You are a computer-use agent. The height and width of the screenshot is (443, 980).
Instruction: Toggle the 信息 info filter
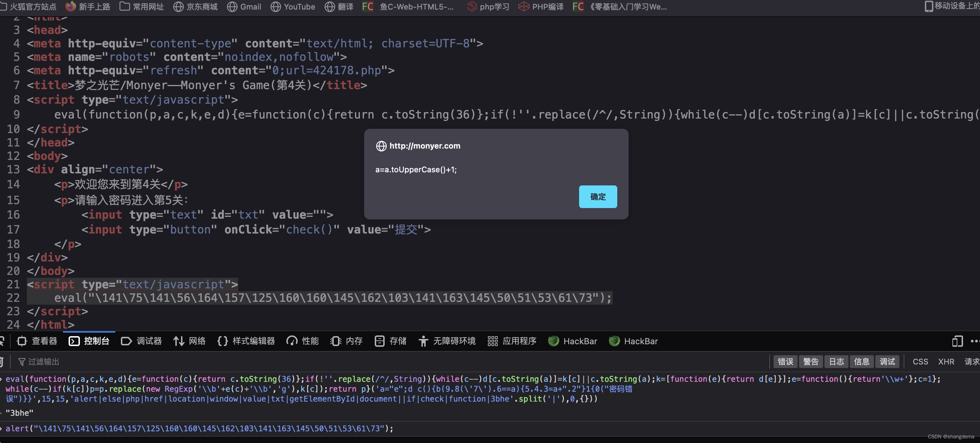point(862,362)
